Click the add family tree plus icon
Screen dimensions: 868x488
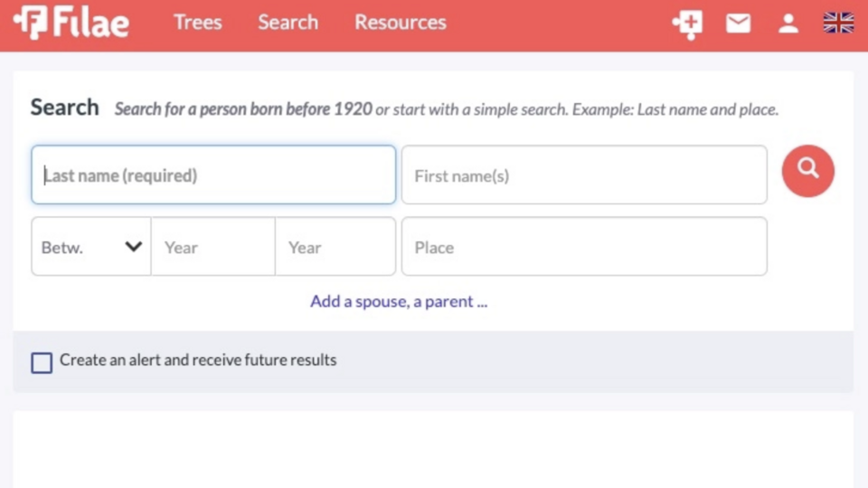point(687,23)
